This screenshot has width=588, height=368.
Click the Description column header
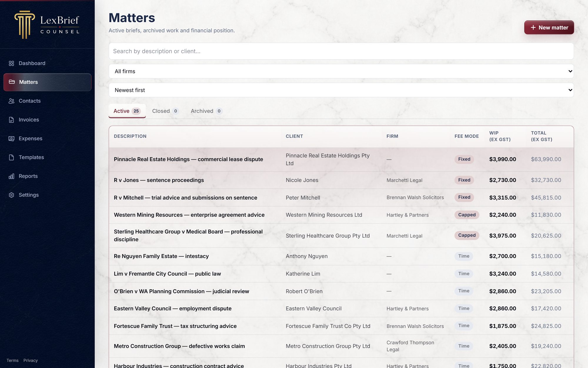[130, 136]
